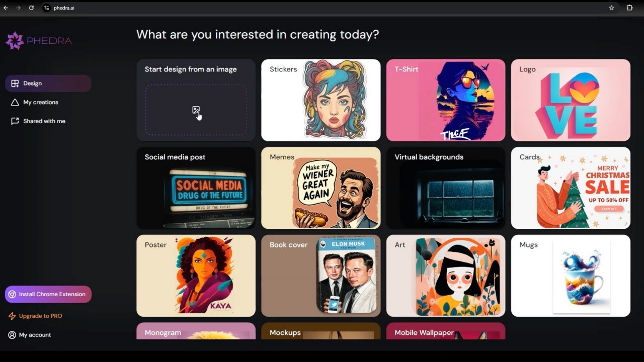Open the Mugs design card

pos(571,276)
